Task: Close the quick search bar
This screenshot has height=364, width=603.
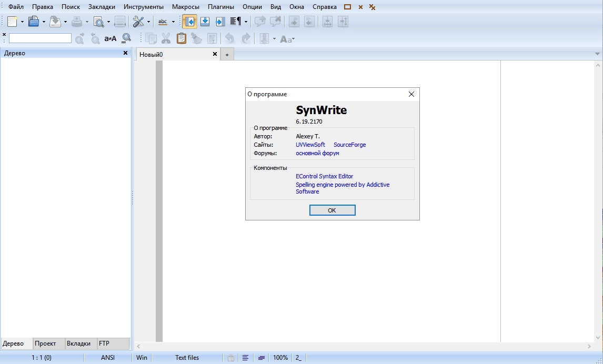Action: tap(4, 35)
